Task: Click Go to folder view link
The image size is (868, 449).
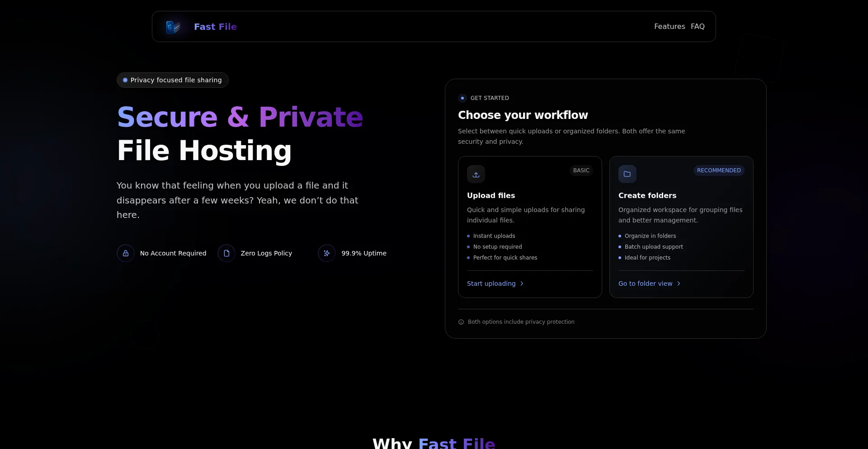Action: coord(650,284)
